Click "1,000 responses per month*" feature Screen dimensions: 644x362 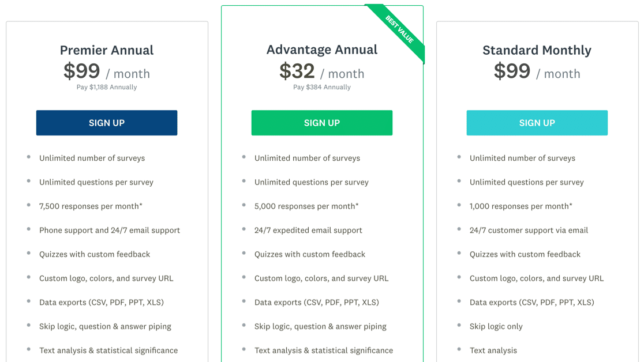[521, 206]
